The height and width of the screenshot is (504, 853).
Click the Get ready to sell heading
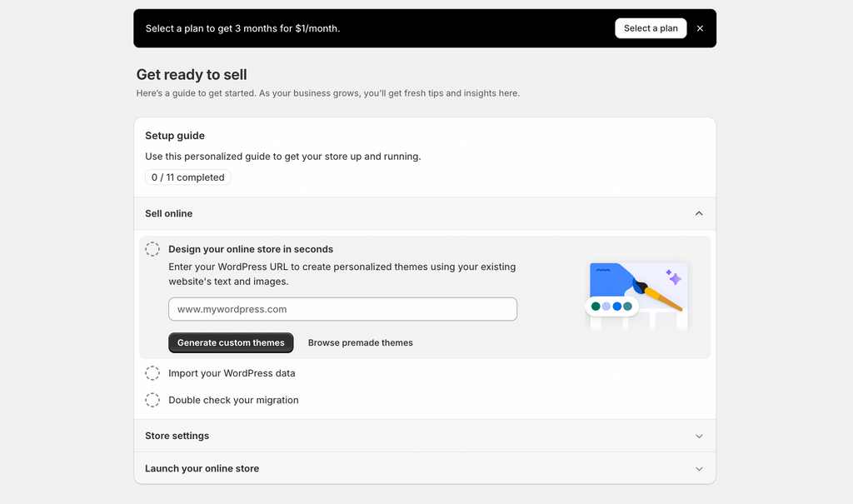(x=192, y=75)
